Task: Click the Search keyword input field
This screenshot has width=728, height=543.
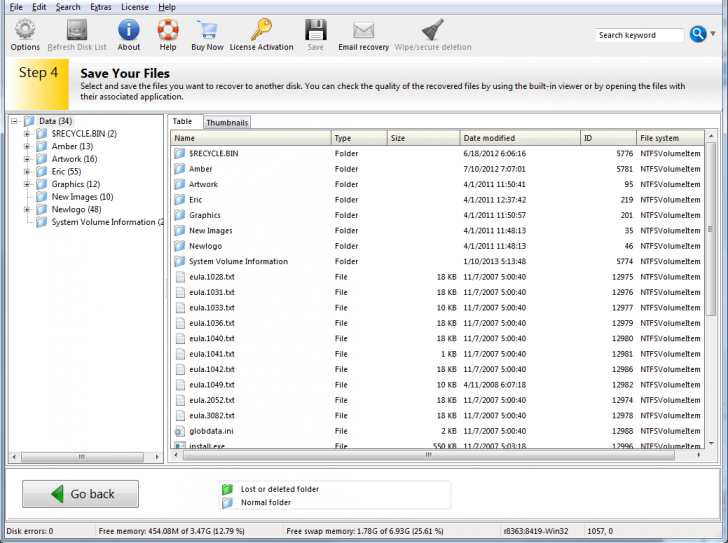Action: (x=639, y=35)
